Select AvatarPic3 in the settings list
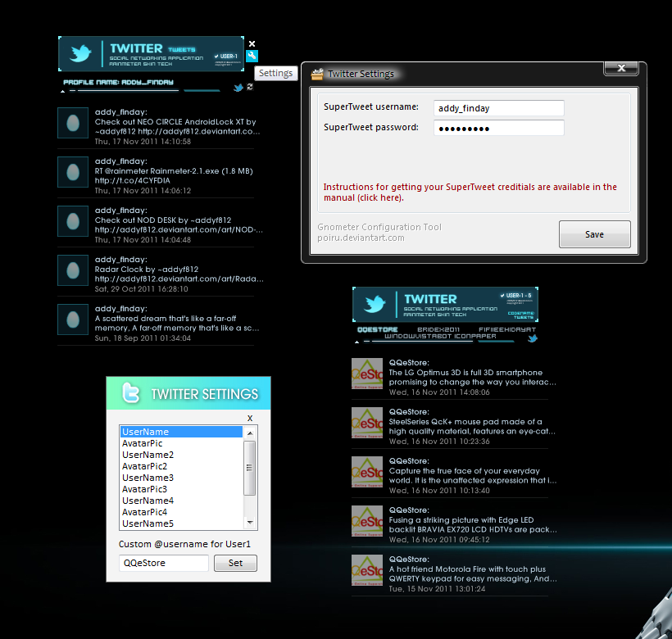 [181, 489]
